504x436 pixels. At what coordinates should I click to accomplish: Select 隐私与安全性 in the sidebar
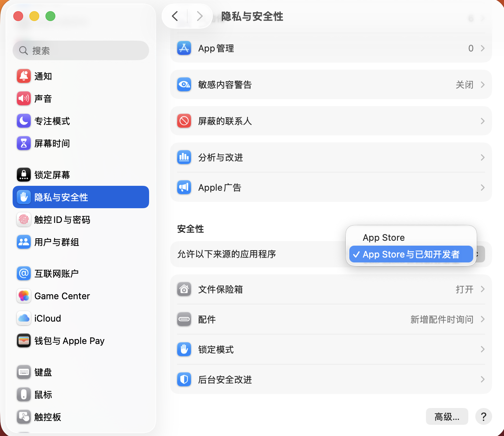pyautogui.click(x=81, y=197)
